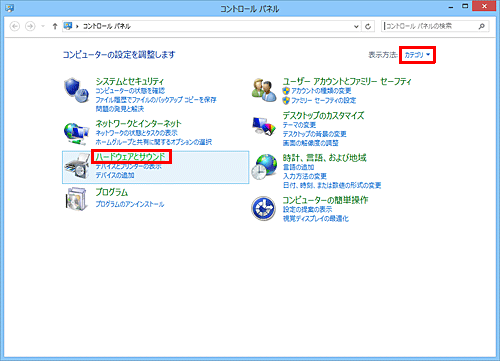Click the Forward arrow button

click(x=30, y=26)
